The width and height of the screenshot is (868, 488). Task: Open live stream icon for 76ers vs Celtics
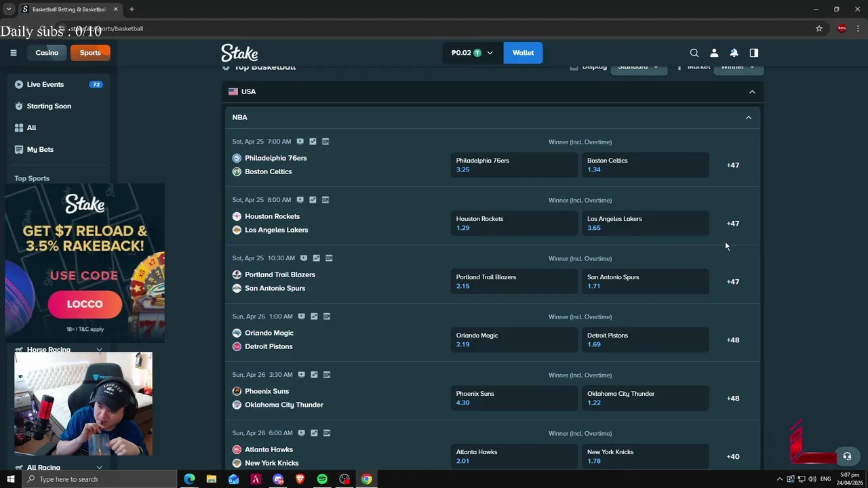point(300,142)
